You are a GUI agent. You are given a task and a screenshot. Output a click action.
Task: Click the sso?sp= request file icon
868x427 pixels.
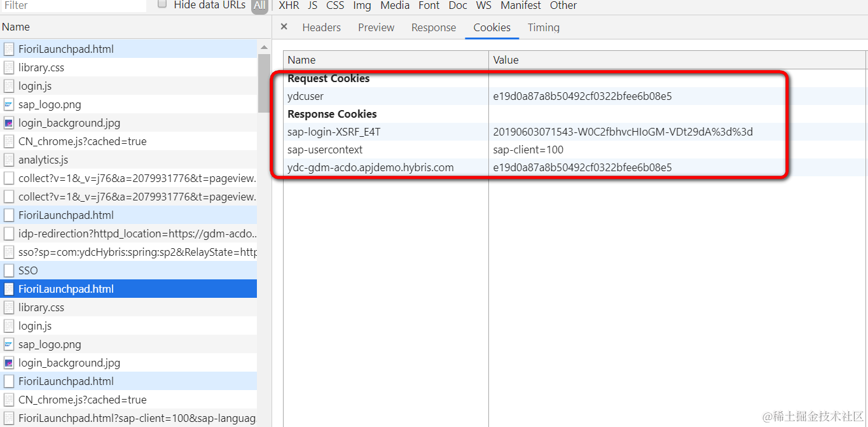(9, 252)
